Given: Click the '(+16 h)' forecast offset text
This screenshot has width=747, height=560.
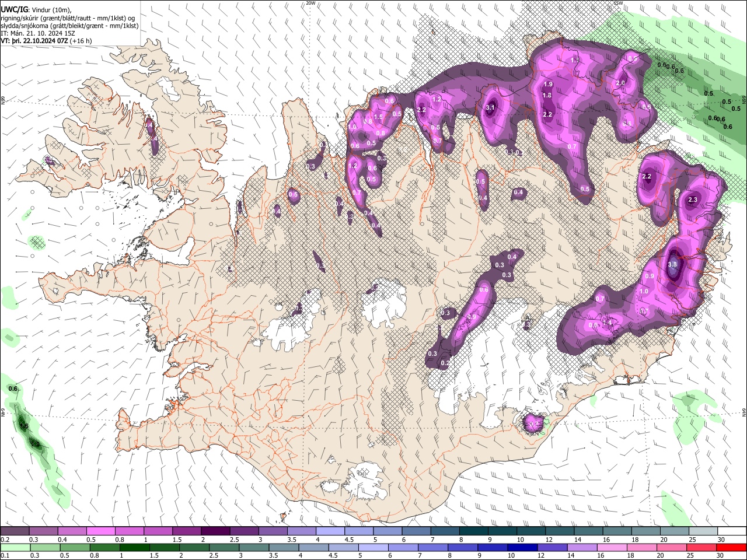Looking at the screenshot, I should pos(81,41).
